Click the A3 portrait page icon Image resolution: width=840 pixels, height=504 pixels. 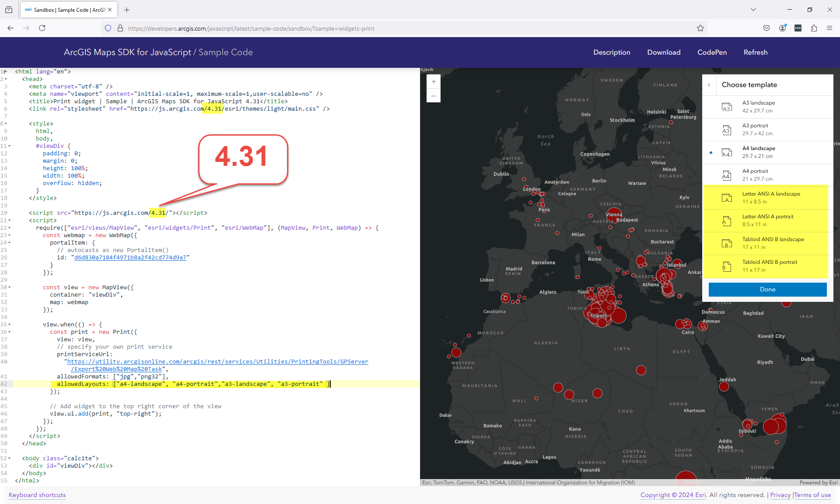point(727,129)
